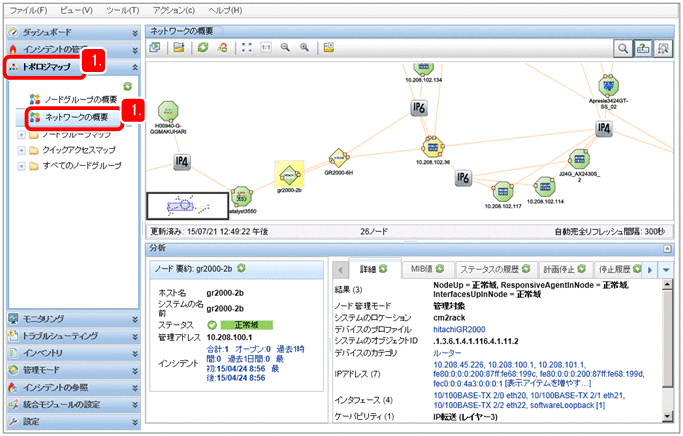Expand the トラブルシューティング workspace
The height and width of the screenshot is (436, 683).
[x=74, y=336]
